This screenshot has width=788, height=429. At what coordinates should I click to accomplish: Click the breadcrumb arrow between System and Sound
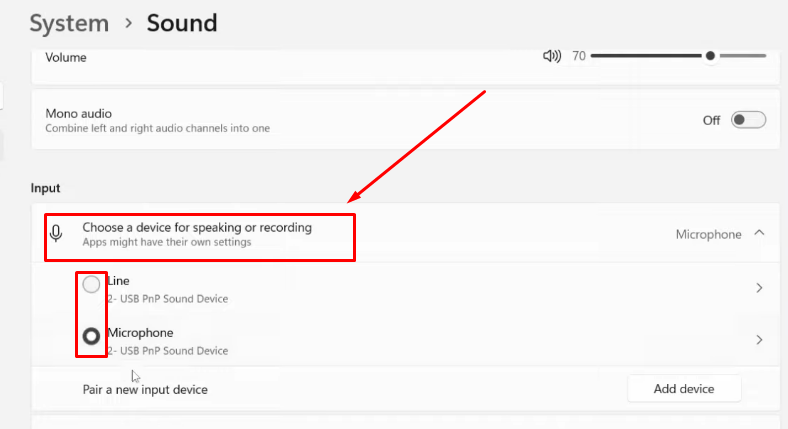(128, 23)
